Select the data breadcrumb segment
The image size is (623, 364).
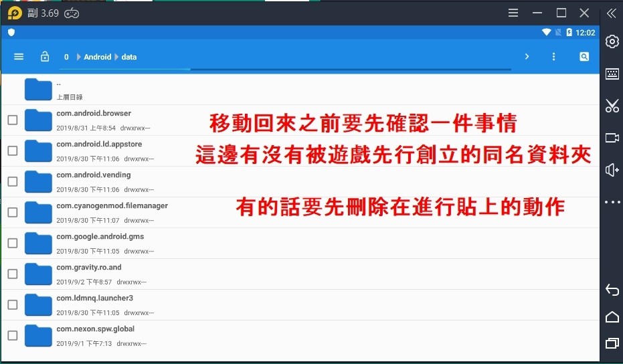tap(129, 57)
